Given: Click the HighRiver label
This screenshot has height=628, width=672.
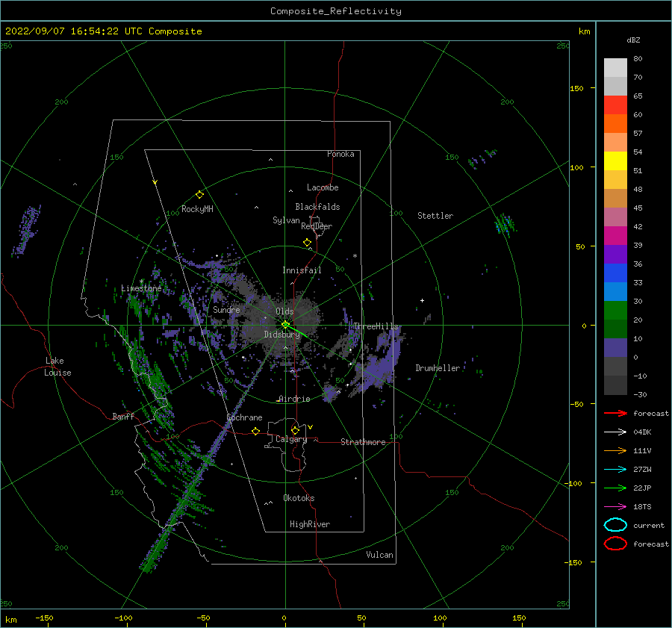Looking at the screenshot, I should pyautogui.click(x=310, y=524).
